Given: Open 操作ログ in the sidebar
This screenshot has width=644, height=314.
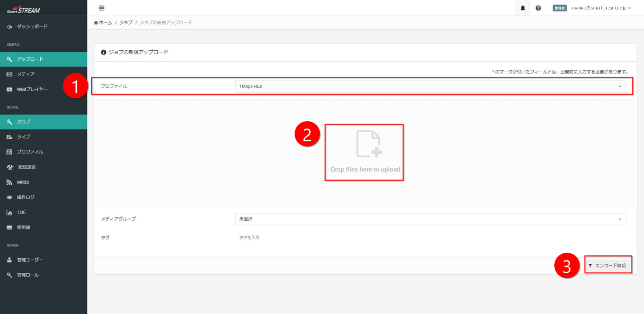Looking at the screenshot, I should (26, 197).
